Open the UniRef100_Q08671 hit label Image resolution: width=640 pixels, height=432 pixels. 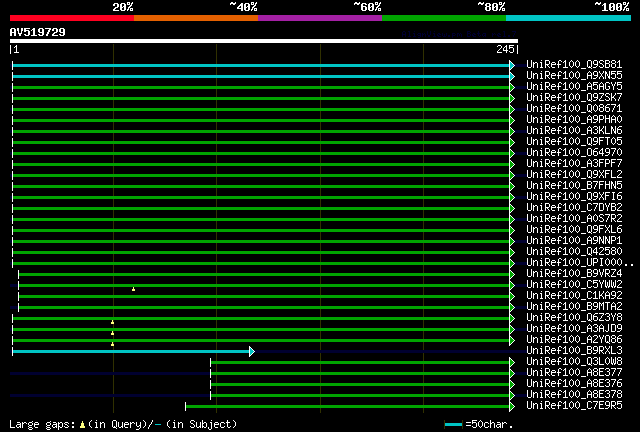coord(574,109)
